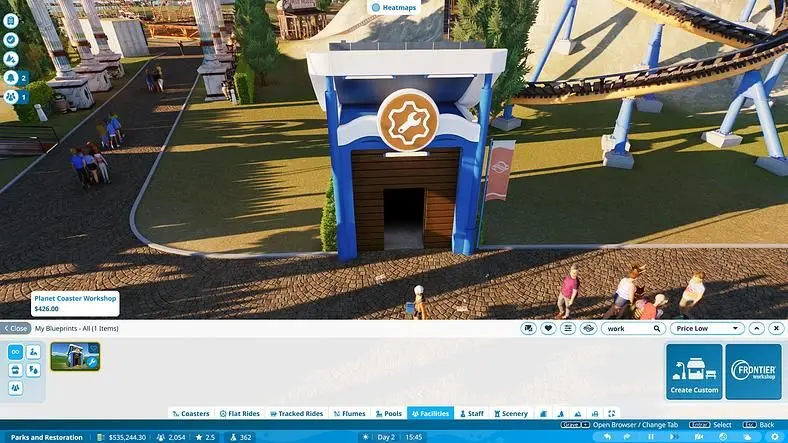
Task: Collapse browser with the up chevron
Action: pyautogui.click(x=756, y=328)
